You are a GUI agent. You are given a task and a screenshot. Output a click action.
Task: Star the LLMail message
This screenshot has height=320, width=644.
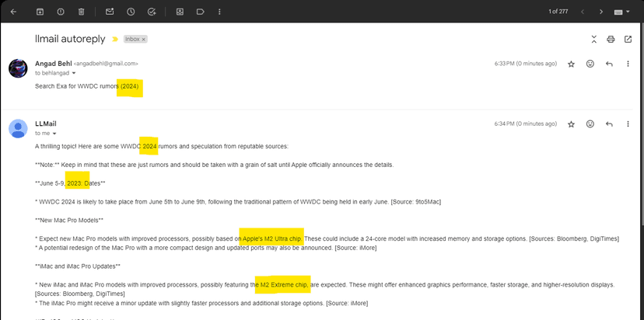tap(571, 124)
